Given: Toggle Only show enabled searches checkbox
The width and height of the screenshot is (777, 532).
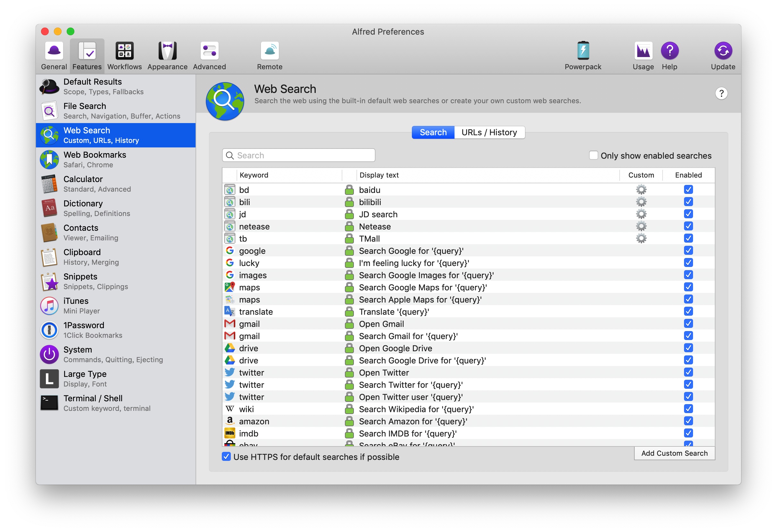Looking at the screenshot, I should (x=593, y=156).
